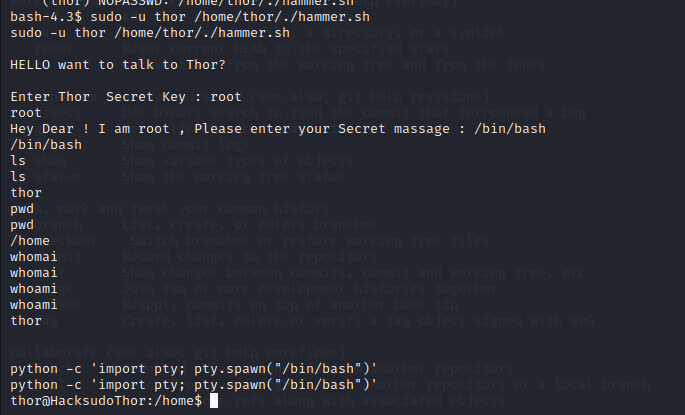This screenshot has width=685, height=415.
Task: Click the "thor" output directly below ls
Action: [x=26, y=193]
